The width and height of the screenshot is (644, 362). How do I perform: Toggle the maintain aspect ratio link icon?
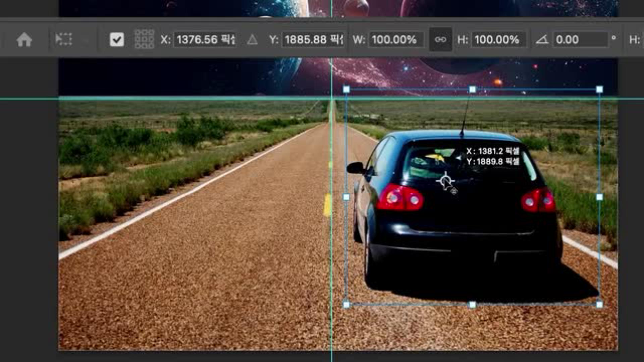tap(440, 40)
